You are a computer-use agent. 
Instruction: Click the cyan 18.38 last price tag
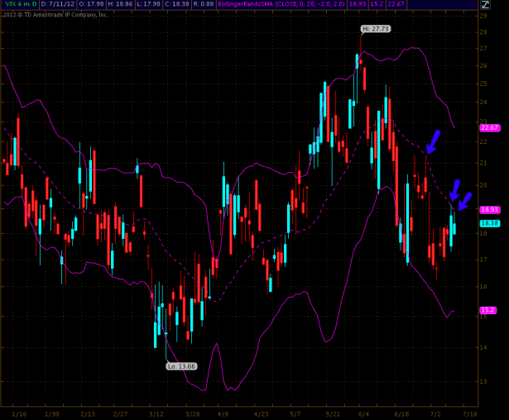[x=488, y=222]
